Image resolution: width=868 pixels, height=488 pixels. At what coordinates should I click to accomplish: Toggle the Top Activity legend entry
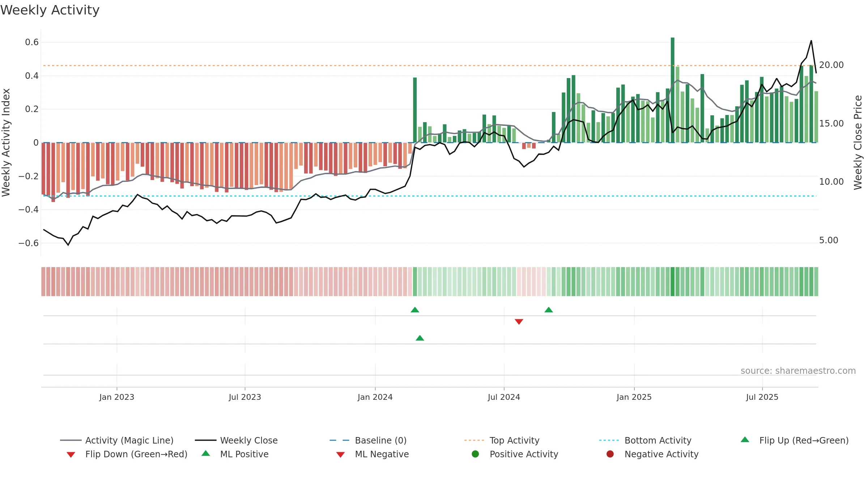click(502, 440)
